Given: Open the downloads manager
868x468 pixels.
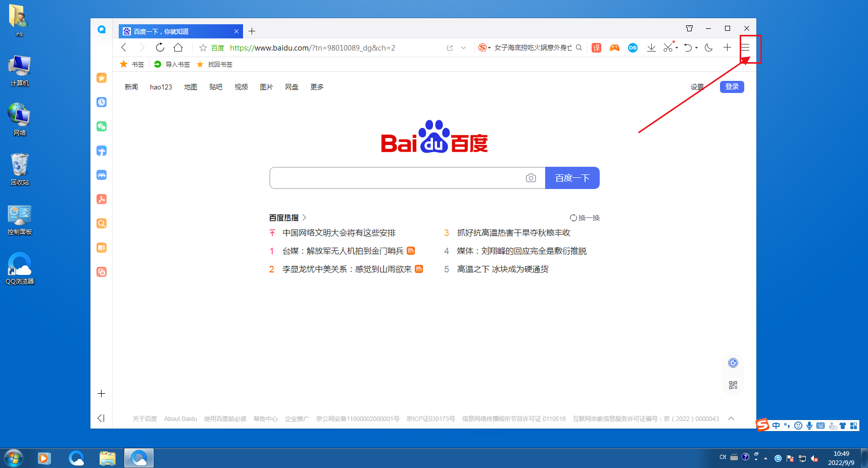Looking at the screenshot, I should [x=651, y=48].
